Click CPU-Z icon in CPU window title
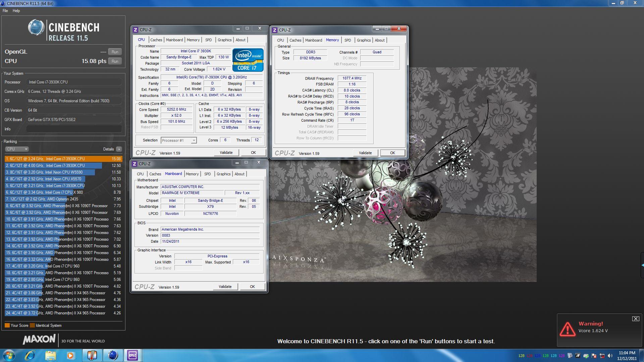 pyautogui.click(x=136, y=29)
